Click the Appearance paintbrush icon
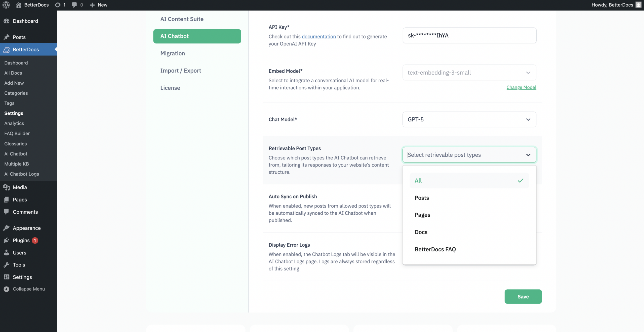 tap(7, 228)
